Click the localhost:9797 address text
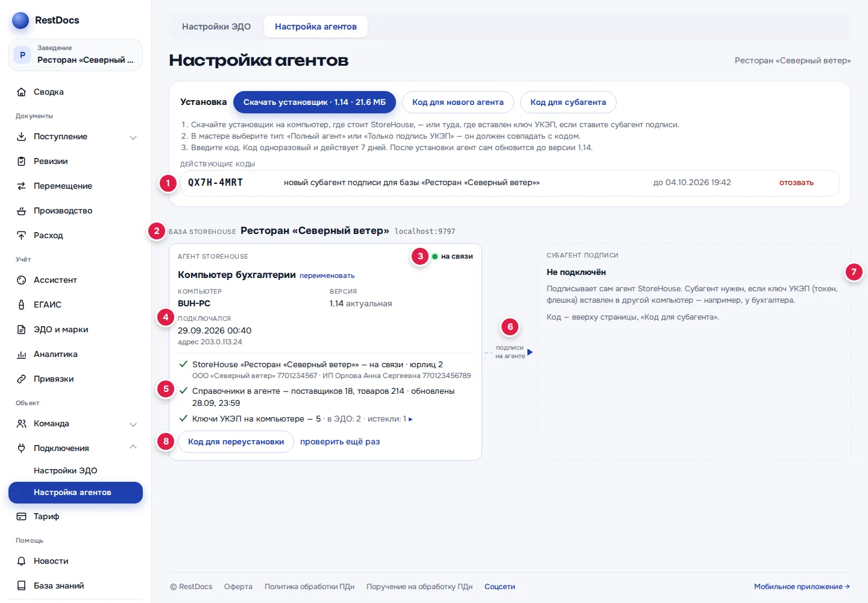This screenshot has height=603, width=868. coord(425,232)
